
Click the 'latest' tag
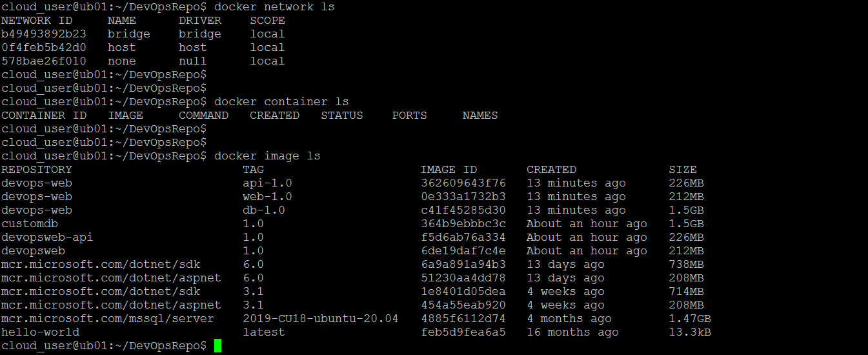coord(264,332)
